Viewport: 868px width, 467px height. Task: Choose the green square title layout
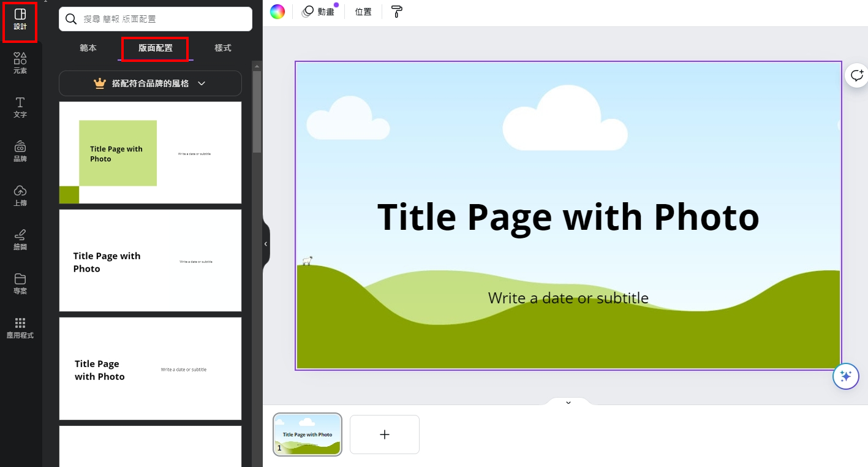pyautogui.click(x=150, y=153)
